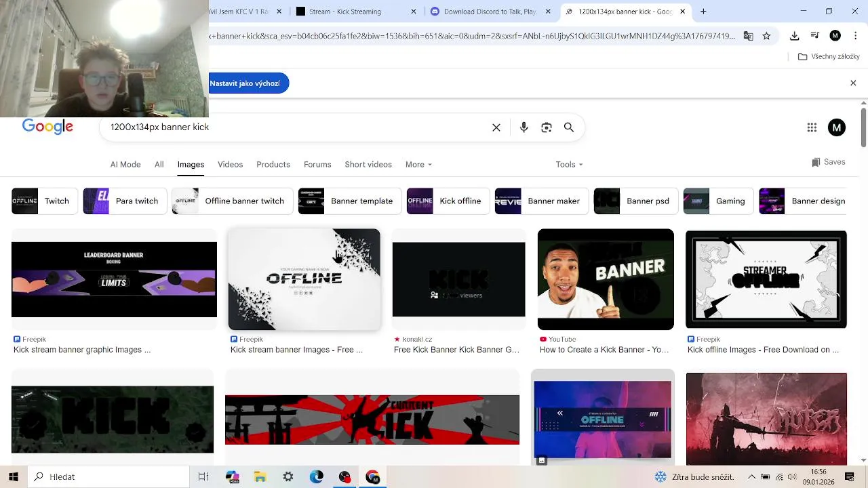The height and width of the screenshot is (488, 868).
Task: Open the Tools dropdown
Action: [x=569, y=164]
